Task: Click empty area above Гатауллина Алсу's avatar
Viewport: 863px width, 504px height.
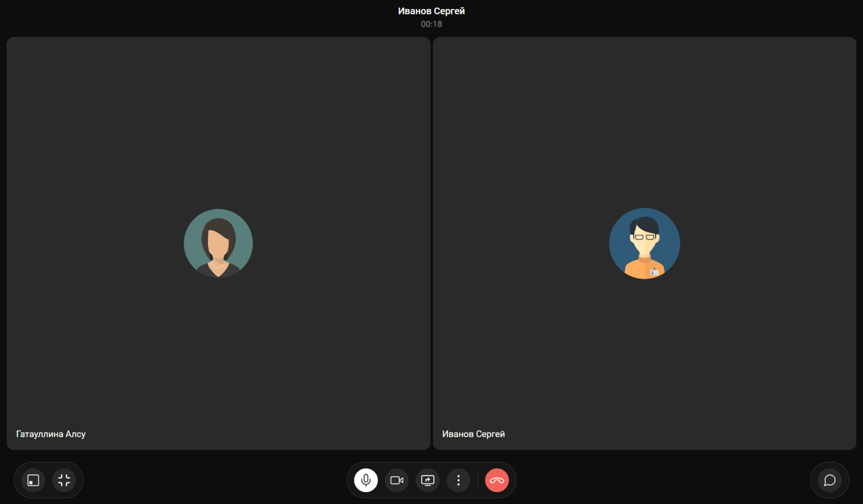Action: (x=219, y=119)
